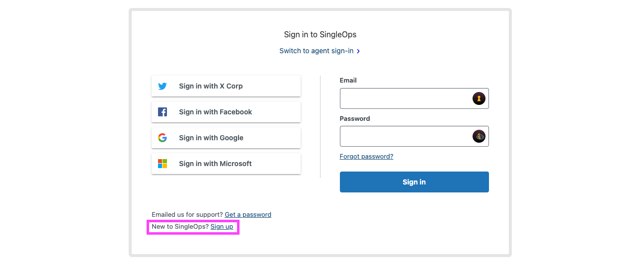Focus the Email input field
Image resolution: width=644 pixels, height=268 pixels.
(x=405, y=98)
